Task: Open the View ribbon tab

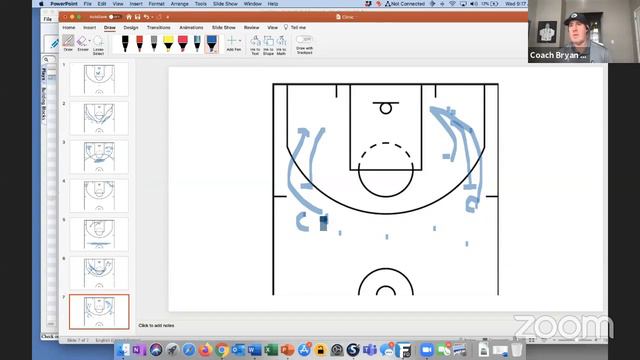Action: click(272, 27)
